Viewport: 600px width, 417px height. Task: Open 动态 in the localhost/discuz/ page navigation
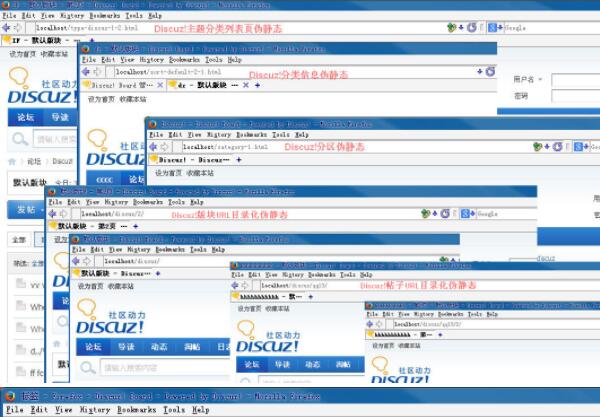click(x=159, y=347)
